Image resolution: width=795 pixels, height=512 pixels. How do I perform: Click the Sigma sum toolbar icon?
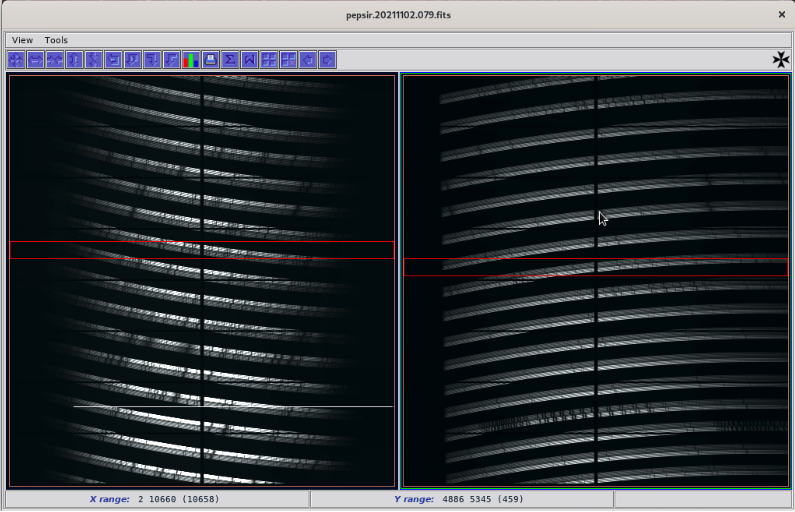click(x=230, y=60)
